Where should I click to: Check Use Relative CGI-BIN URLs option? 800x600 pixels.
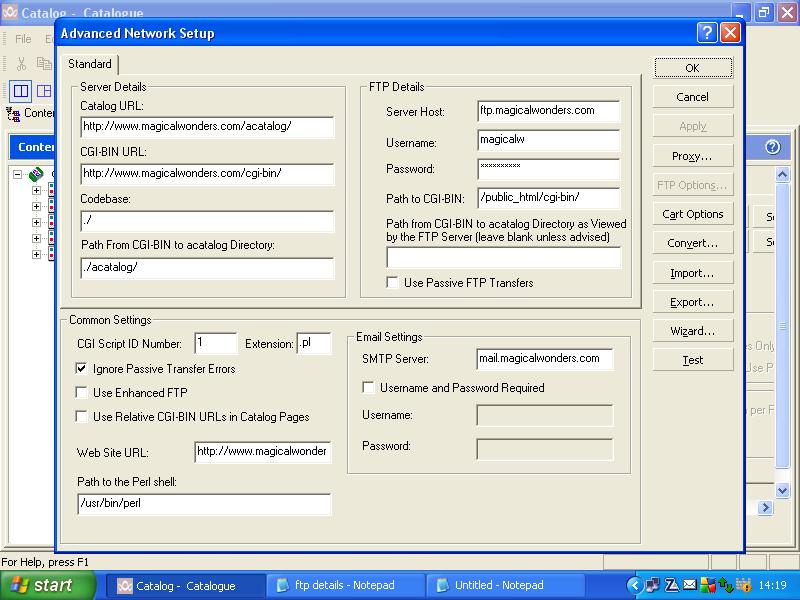82,417
